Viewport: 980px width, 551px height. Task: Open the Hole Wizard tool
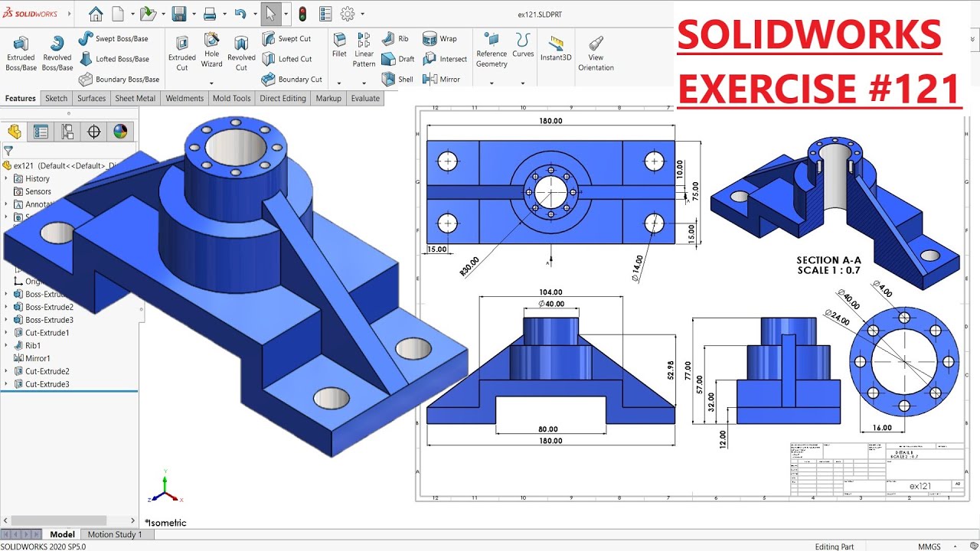coord(212,51)
